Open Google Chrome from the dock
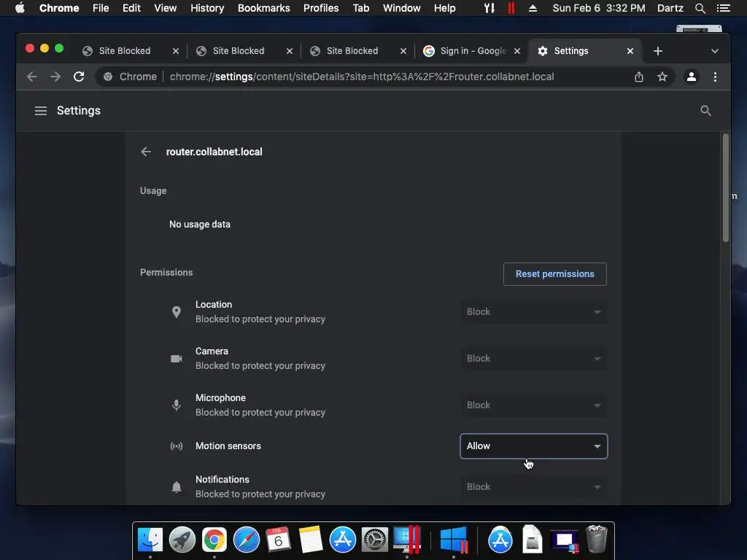Image resolution: width=747 pixels, height=560 pixels. pyautogui.click(x=214, y=540)
